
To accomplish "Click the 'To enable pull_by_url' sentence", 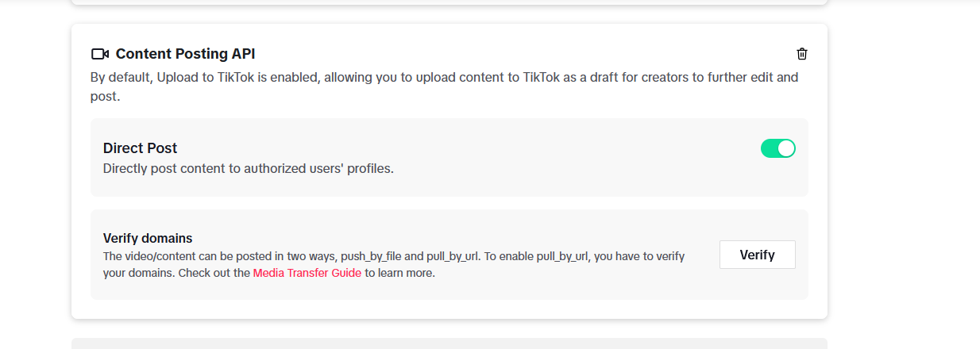I will [x=585, y=256].
